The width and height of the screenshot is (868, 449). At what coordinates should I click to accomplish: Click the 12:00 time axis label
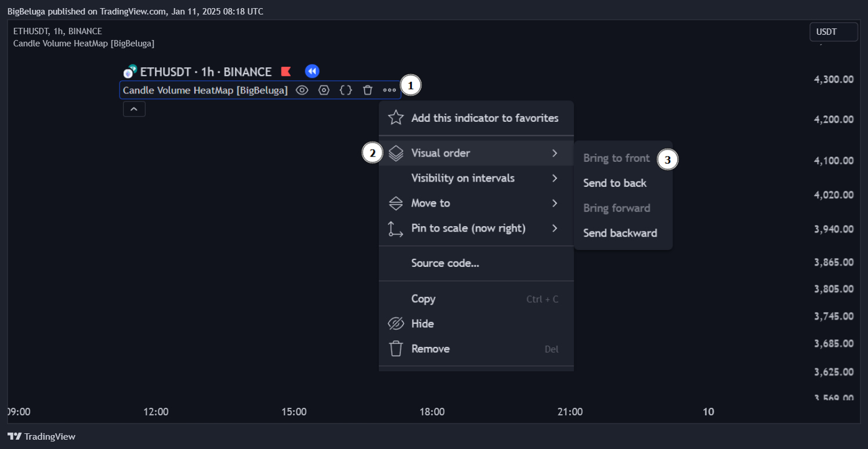pyautogui.click(x=156, y=412)
